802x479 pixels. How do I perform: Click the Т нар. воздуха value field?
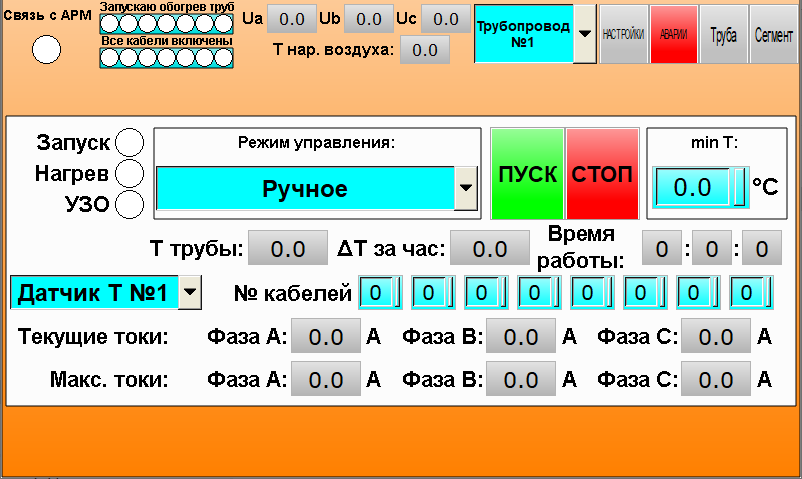424,50
